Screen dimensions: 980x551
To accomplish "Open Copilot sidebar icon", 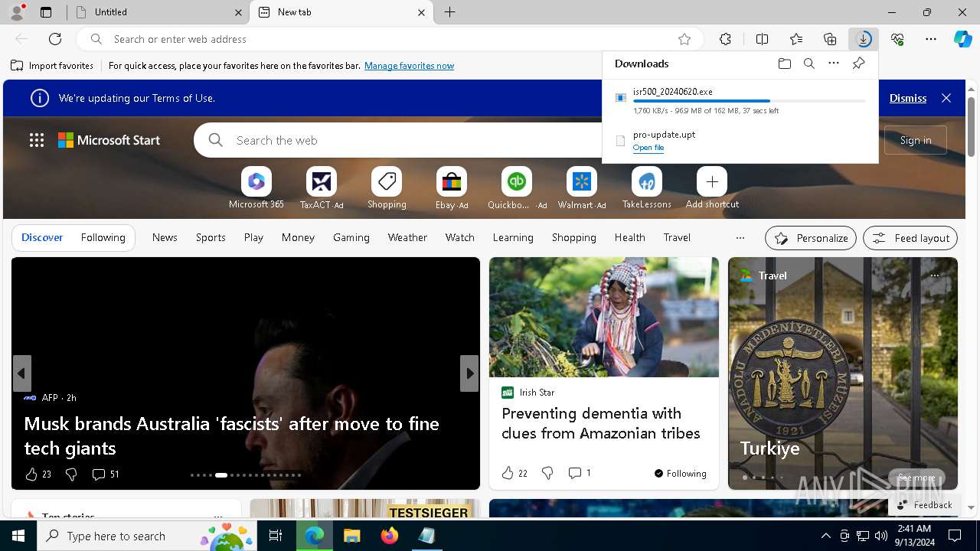I will (962, 39).
